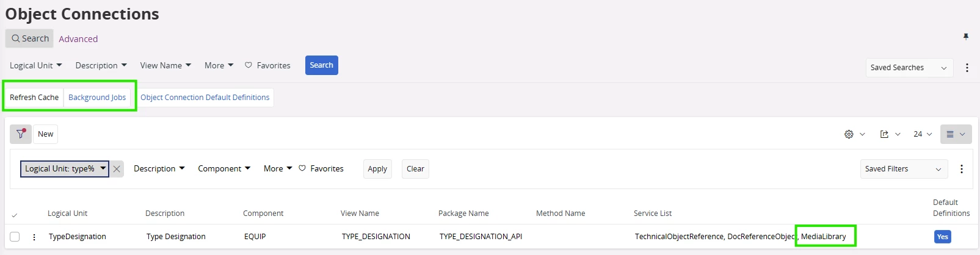Click the pin icon at top right
Viewport: 980px width, 255px height.
pyautogui.click(x=966, y=37)
